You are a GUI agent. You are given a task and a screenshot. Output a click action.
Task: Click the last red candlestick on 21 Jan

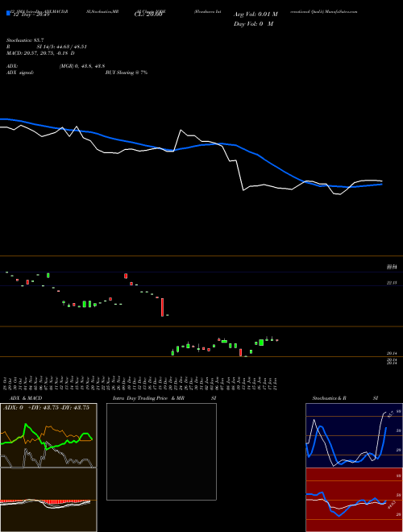point(277,340)
